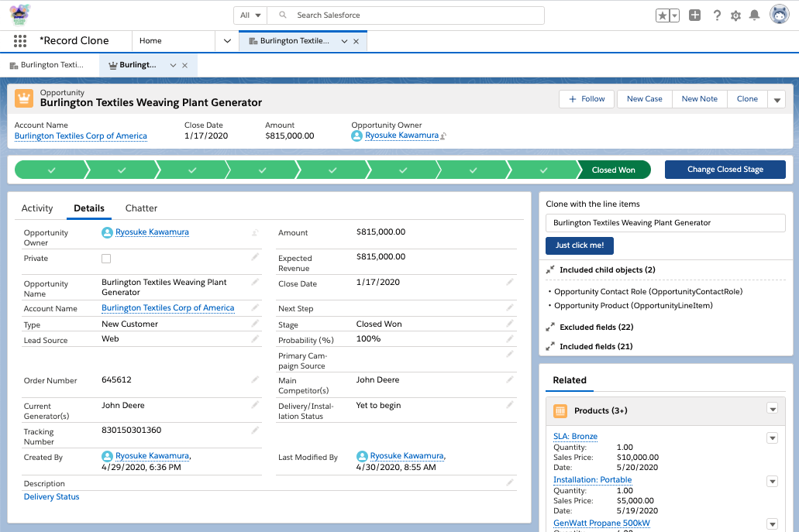Open the header Burlington Textiles Corp of America link
Viewport: 799px width, 532px height.
81,136
